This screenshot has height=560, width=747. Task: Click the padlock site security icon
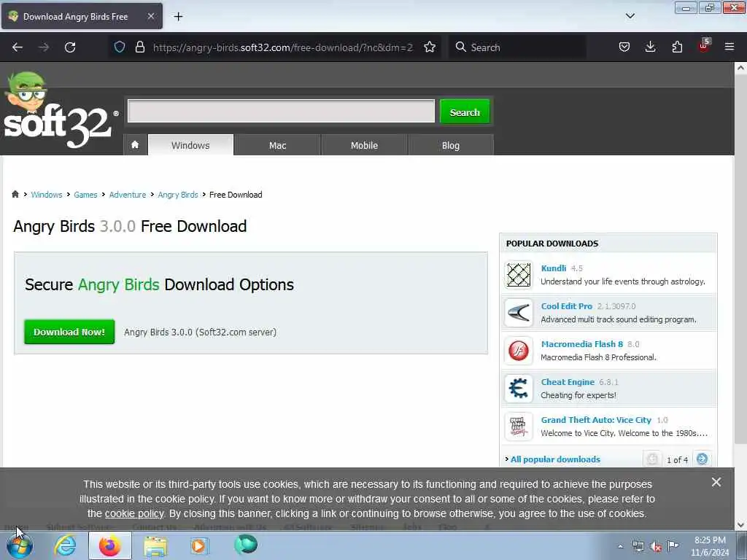click(x=139, y=47)
